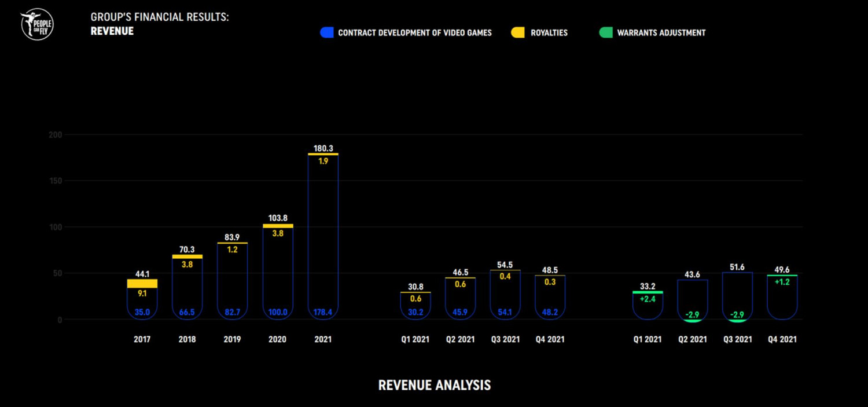Click the 2018 x-axis year label

coord(187,339)
